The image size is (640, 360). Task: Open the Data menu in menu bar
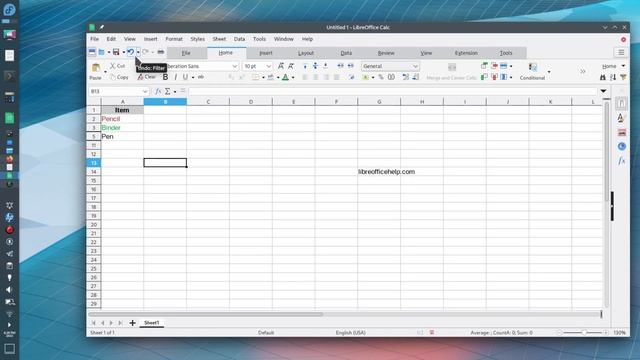tap(240, 39)
